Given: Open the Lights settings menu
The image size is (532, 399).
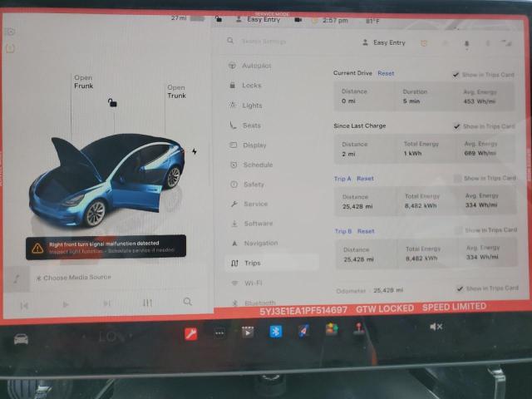Looking at the screenshot, I should (246, 106).
